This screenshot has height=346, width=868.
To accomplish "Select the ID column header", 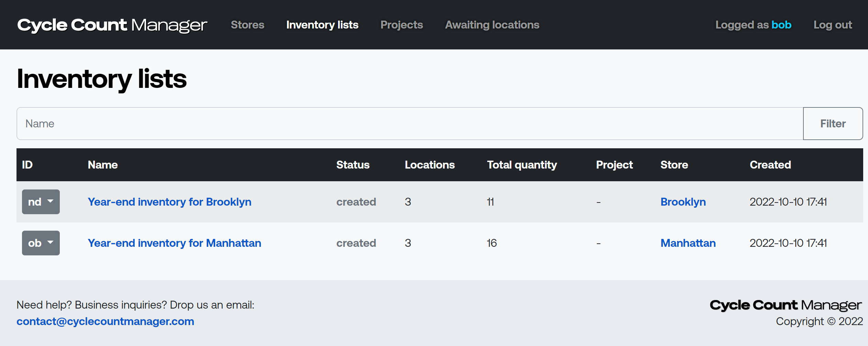I will coord(27,165).
